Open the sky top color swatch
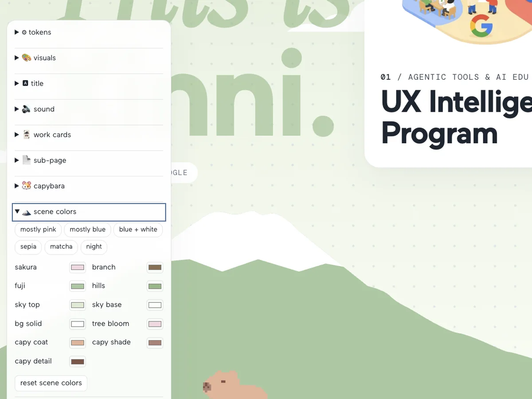The width and height of the screenshot is (532, 399). pos(78,305)
